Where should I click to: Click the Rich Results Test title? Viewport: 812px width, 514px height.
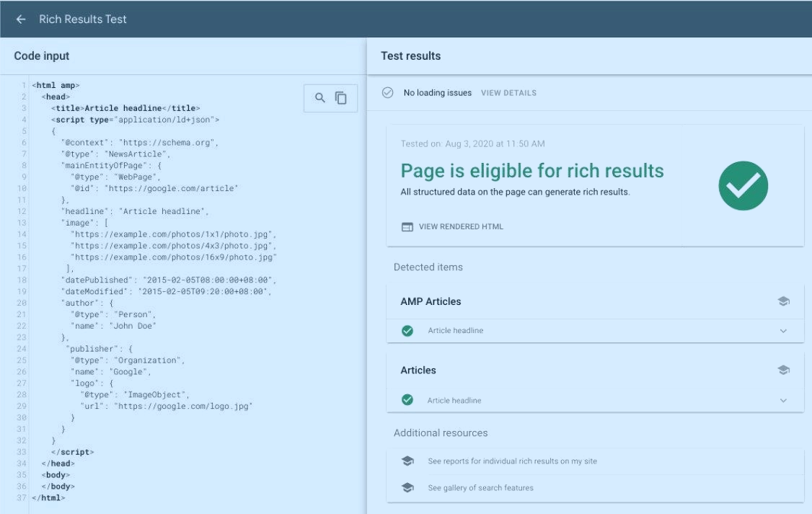point(83,19)
